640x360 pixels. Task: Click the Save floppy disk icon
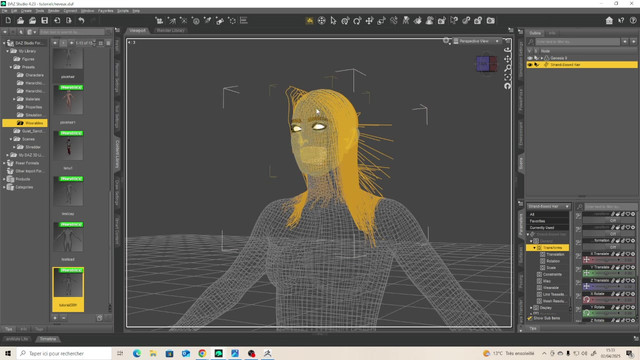point(44,20)
